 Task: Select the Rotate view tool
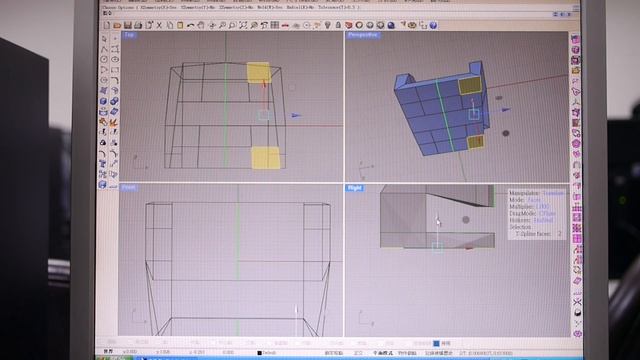click(212, 25)
